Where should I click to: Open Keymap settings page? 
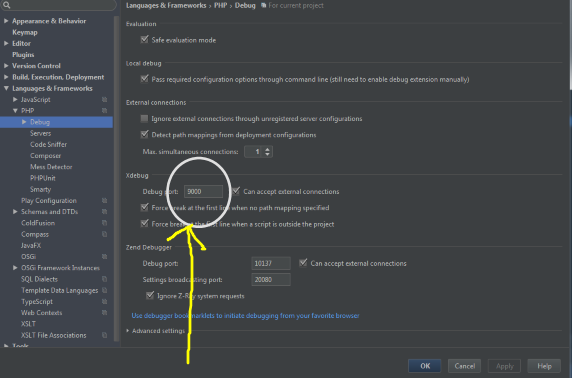[x=25, y=32]
